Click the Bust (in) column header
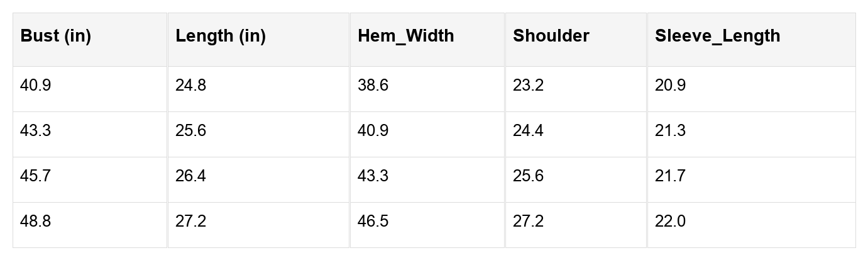 56,36
